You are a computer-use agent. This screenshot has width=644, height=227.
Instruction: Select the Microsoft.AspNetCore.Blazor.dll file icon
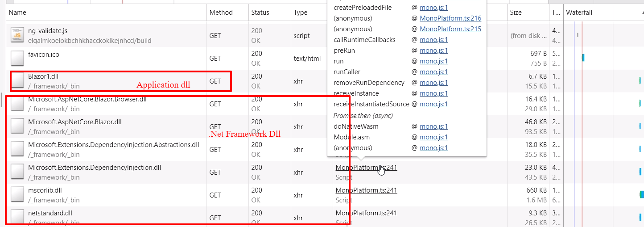pyautogui.click(x=17, y=126)
